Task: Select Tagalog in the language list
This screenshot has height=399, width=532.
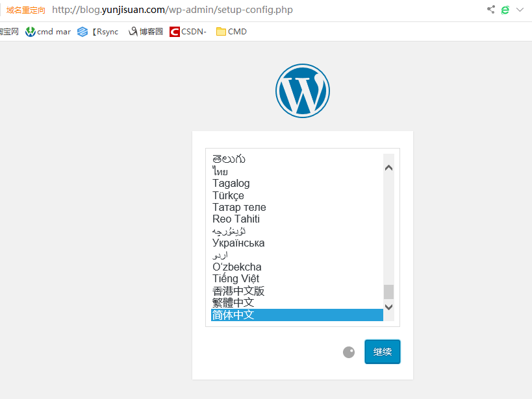Action: 297,183
